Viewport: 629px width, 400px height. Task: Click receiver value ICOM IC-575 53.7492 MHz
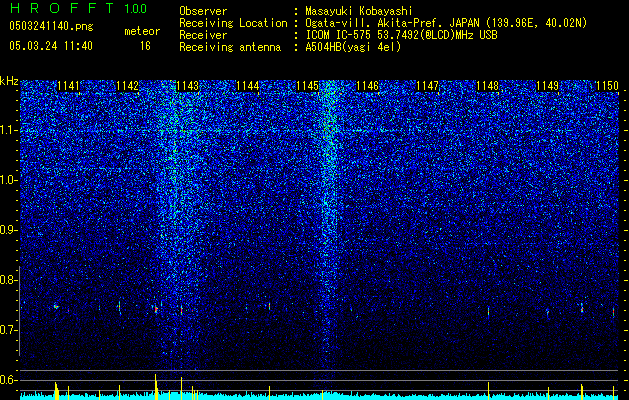[401, 35]
